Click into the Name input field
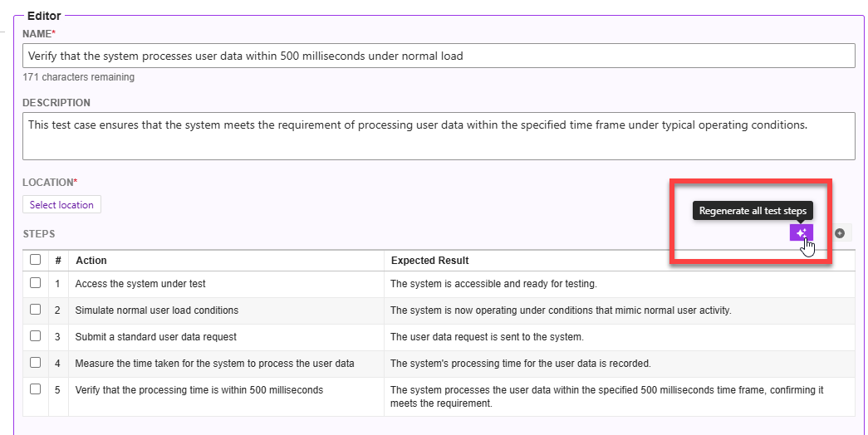Viewport: 868px width, 435px height. (x=439, y=56)
